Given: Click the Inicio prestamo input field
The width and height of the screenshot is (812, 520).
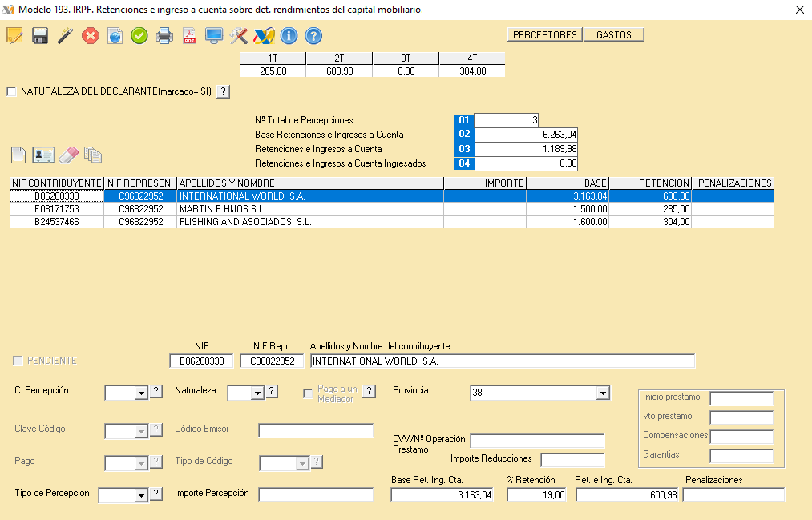Looking at the screenshot, I should (x=741, y=398).
